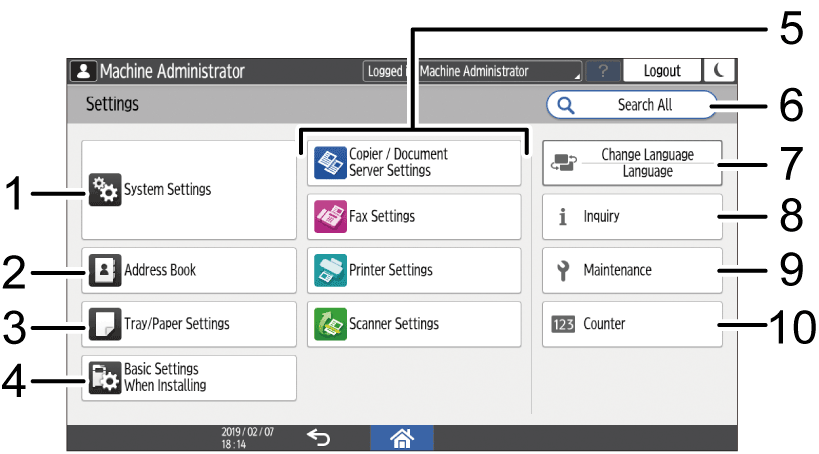819x454 pixels.
Task: Open Copier / Document Server Settings icon
Action: 330,162
